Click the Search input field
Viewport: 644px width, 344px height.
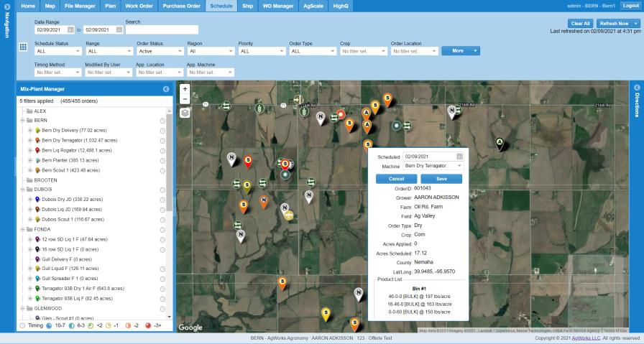162,30
